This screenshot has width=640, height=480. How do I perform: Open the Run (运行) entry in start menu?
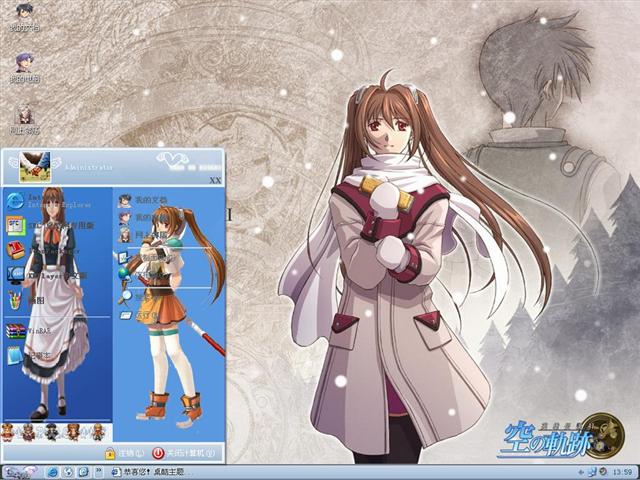tap(139, 315)
